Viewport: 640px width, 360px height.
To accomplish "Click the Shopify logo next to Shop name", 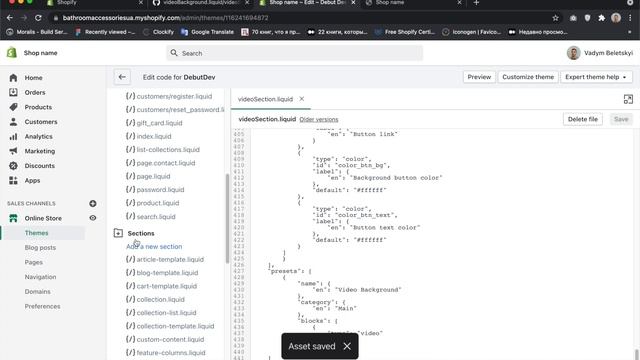I will (11, 53).
